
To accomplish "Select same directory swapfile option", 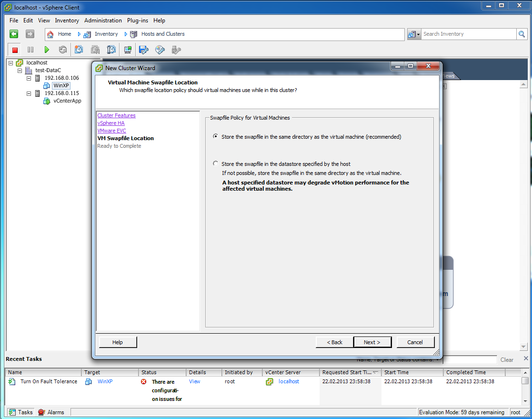I will [x=215, y=136].
